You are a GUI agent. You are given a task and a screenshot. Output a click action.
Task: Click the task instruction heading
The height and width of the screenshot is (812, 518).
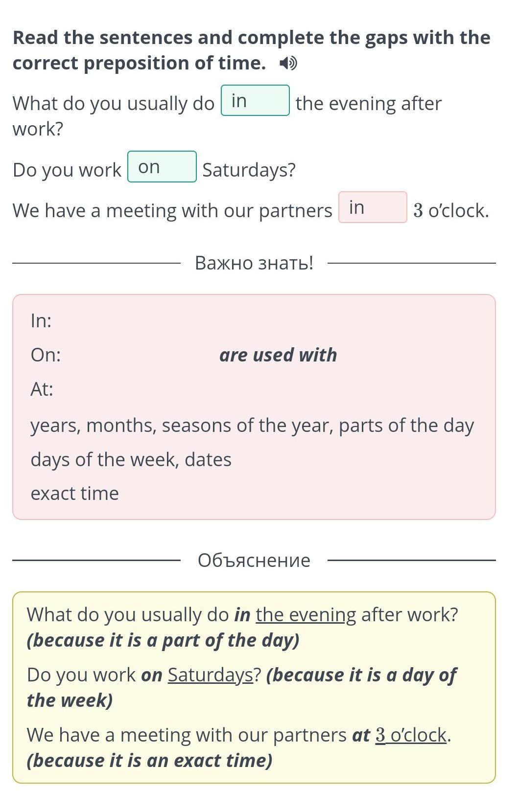251,50
